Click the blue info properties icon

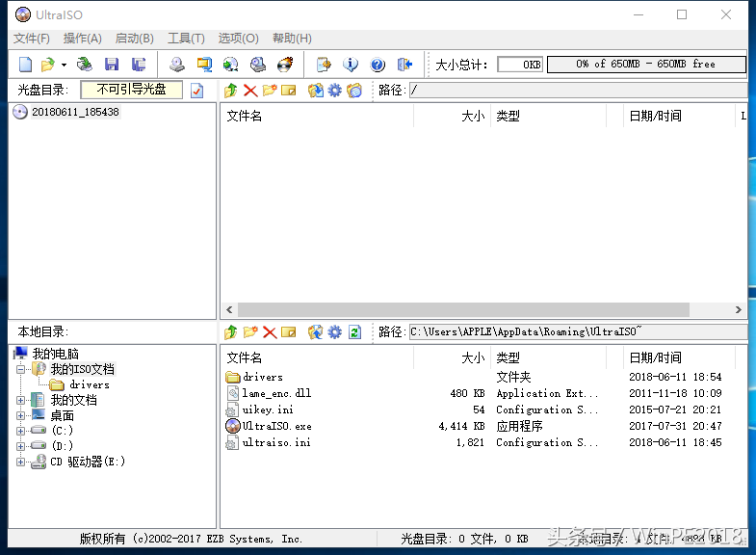351,65
